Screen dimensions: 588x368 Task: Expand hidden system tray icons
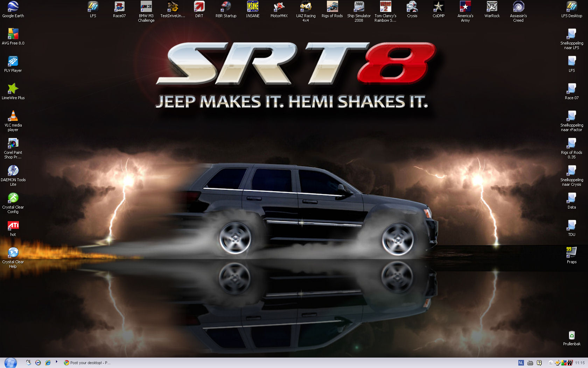coord(551,363)
